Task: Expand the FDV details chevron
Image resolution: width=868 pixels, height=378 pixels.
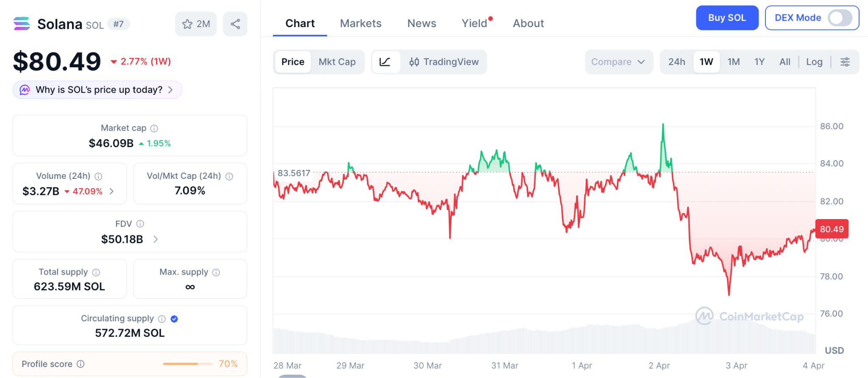Action: tap(156, 239)
